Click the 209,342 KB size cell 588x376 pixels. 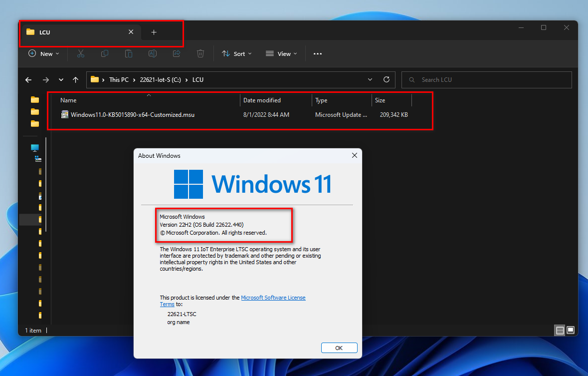pyautogui.click(x=394, y=114)
